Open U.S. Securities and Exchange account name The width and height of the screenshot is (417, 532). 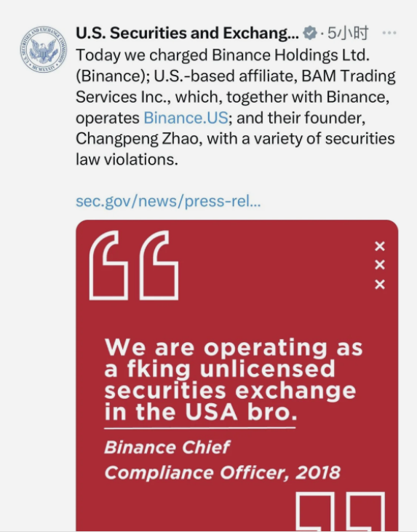[x=187, y=33]
